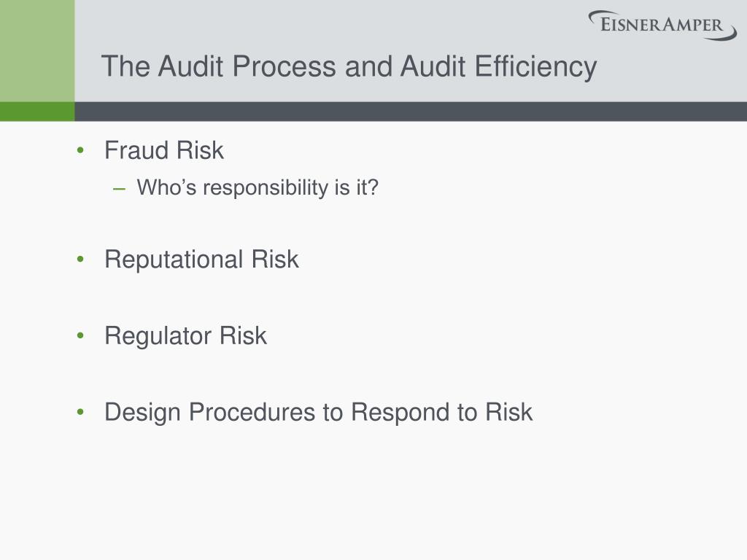Select the light green block in header corner
Image resolution: width=747 pixels, height=560 pixels.
click(37, 50)
